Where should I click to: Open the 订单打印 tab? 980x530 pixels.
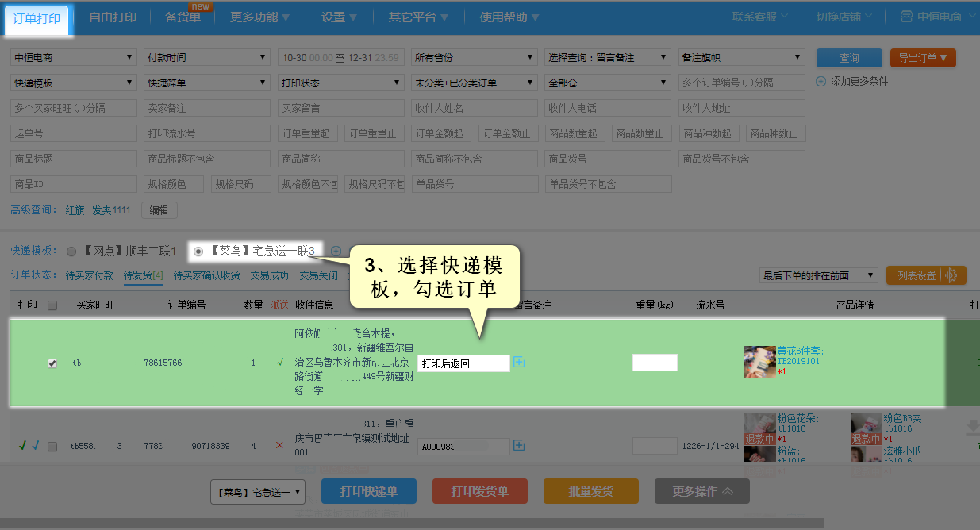pos(38,19)
